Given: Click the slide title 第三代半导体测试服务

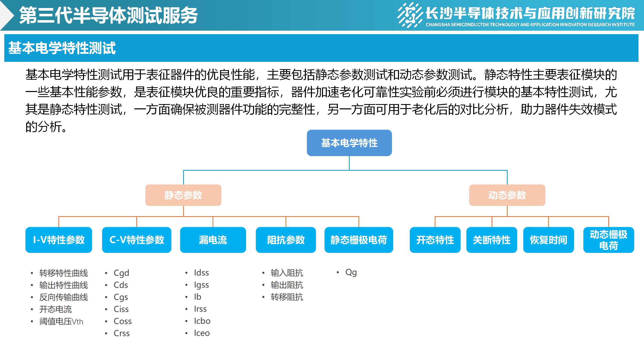Looking at the screenshot, I should pyautogui.click(x=108, y=16).
